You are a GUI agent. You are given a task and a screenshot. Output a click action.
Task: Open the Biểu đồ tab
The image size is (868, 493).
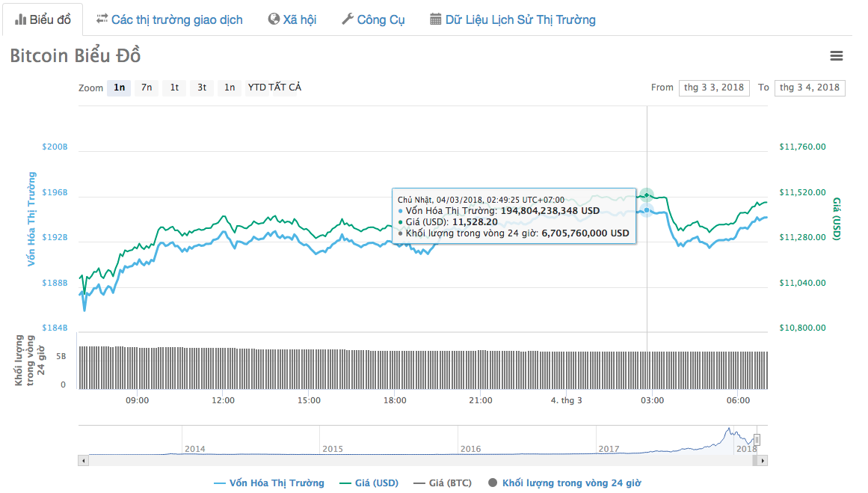[x=43, y=20]
